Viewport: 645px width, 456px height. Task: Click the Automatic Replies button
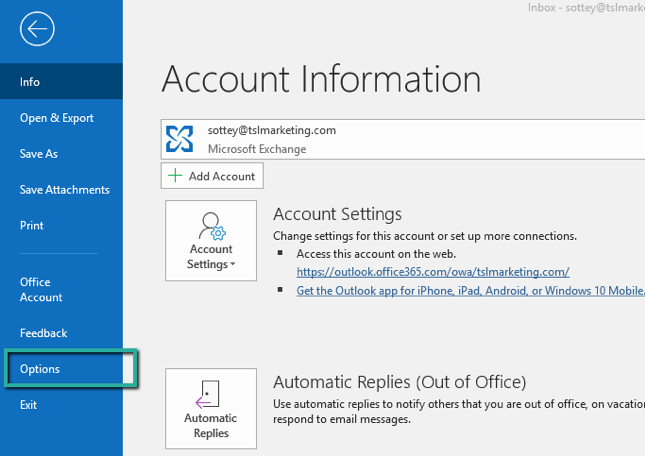click(211, 408)
